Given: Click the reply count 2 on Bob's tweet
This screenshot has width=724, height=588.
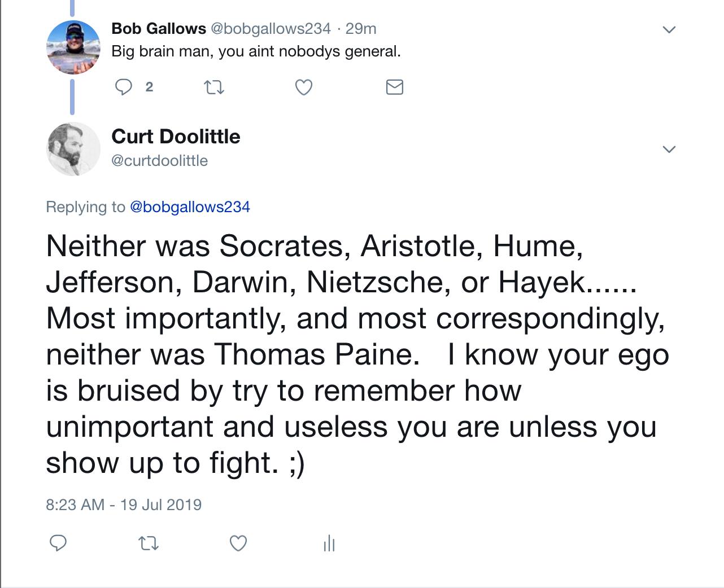Looking at the screenshot, I should (x=149, y=87).
